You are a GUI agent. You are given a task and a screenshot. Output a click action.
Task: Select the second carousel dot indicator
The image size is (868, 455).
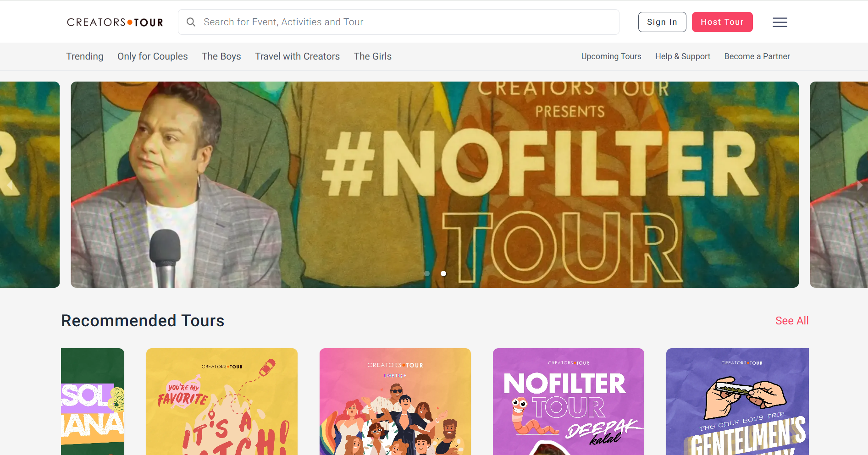coord(443,274)
